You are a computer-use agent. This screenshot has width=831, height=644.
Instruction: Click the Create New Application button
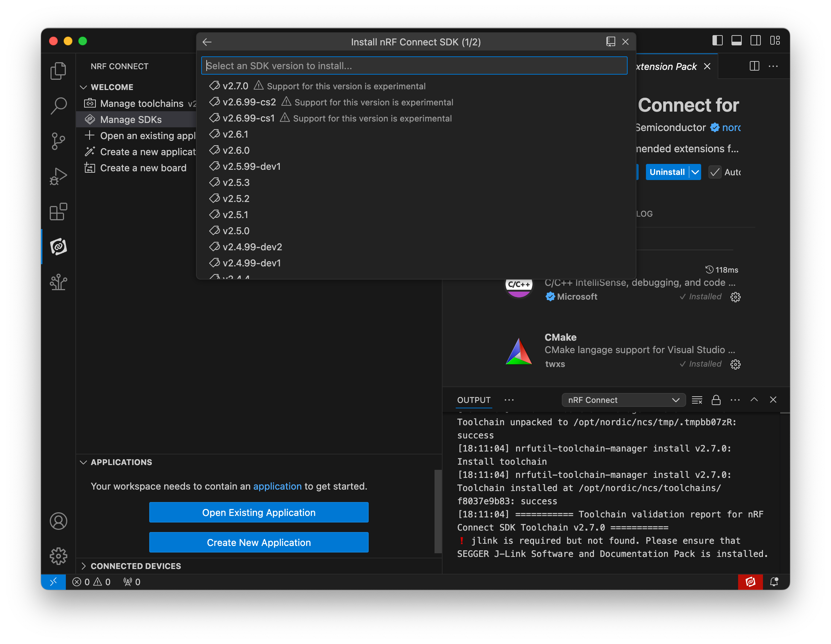pos(259,542)
